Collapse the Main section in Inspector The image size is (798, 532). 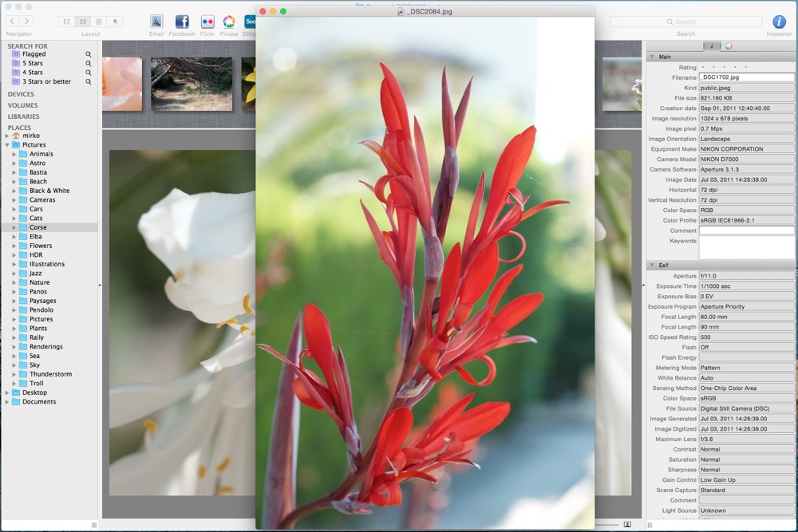(652, 57)
